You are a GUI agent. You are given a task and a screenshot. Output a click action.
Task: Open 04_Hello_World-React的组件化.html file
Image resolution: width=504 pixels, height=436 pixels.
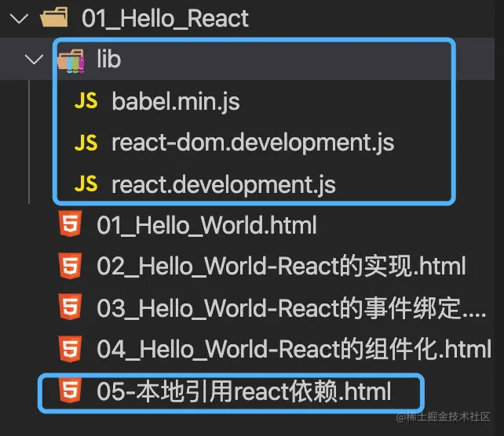tap(294, 349)
